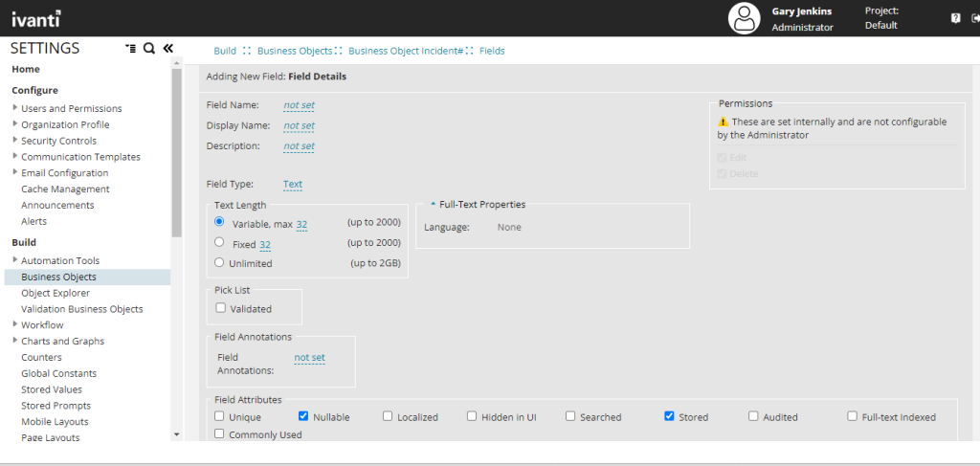Toggle the Localized checkbox
This screenshot has height=466, width=980.
[x=388, y=416]
